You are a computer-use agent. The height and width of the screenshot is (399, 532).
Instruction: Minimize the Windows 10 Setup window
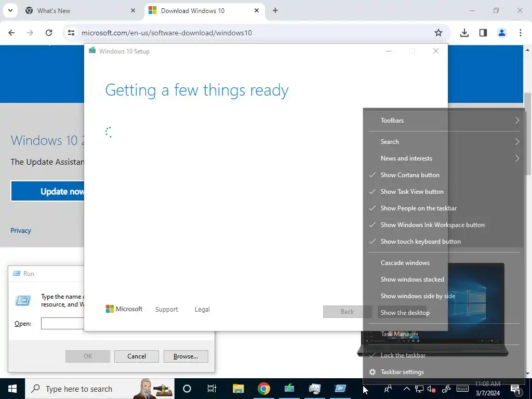(x=389, y=51)
